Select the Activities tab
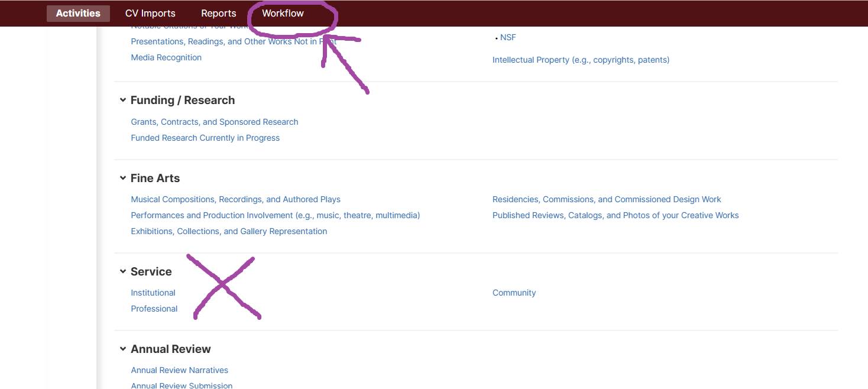 coord(78,13)
